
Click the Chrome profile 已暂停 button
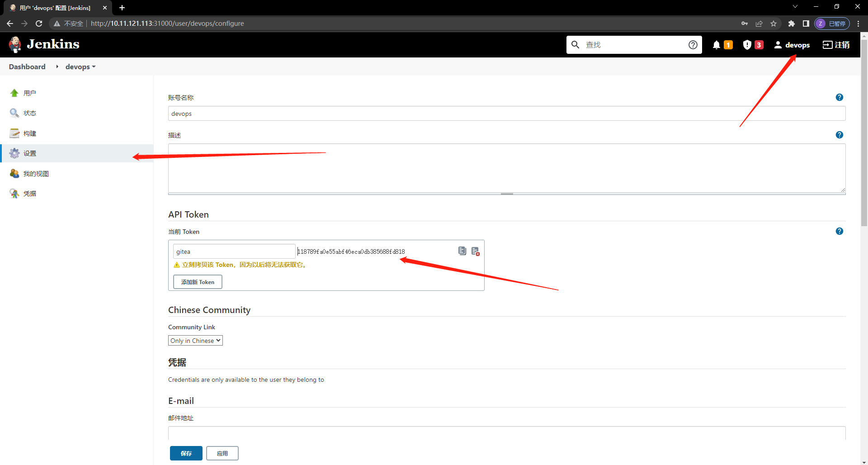point(832,24)
